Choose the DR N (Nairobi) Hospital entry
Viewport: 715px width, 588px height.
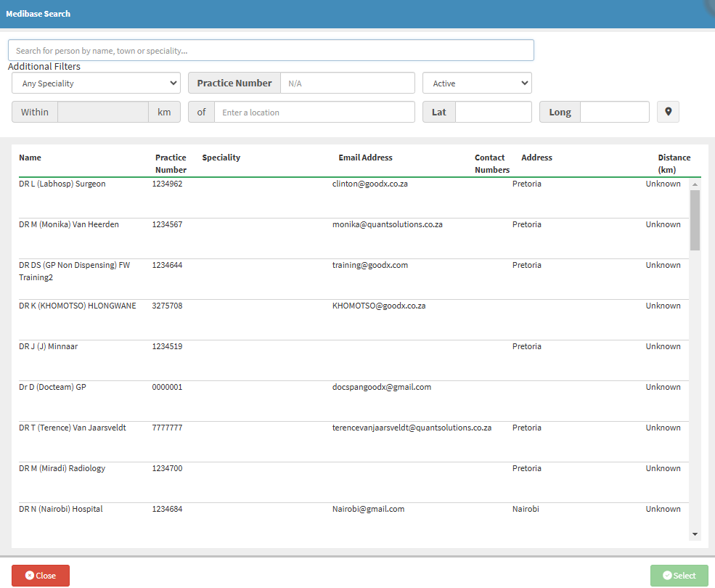pyautogui.click(x=61, y=510)
